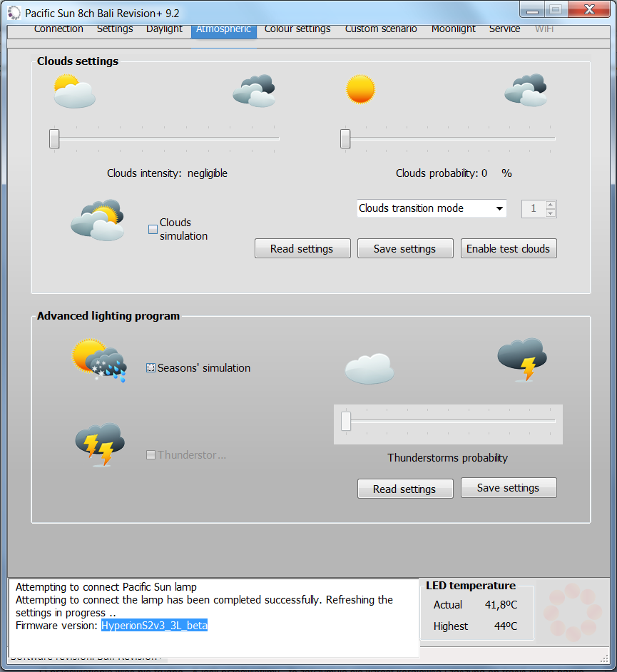This screenshot has height=672, width=617.
Task: Click Read settings in Advanced lighting program
Action: (404, 489)
